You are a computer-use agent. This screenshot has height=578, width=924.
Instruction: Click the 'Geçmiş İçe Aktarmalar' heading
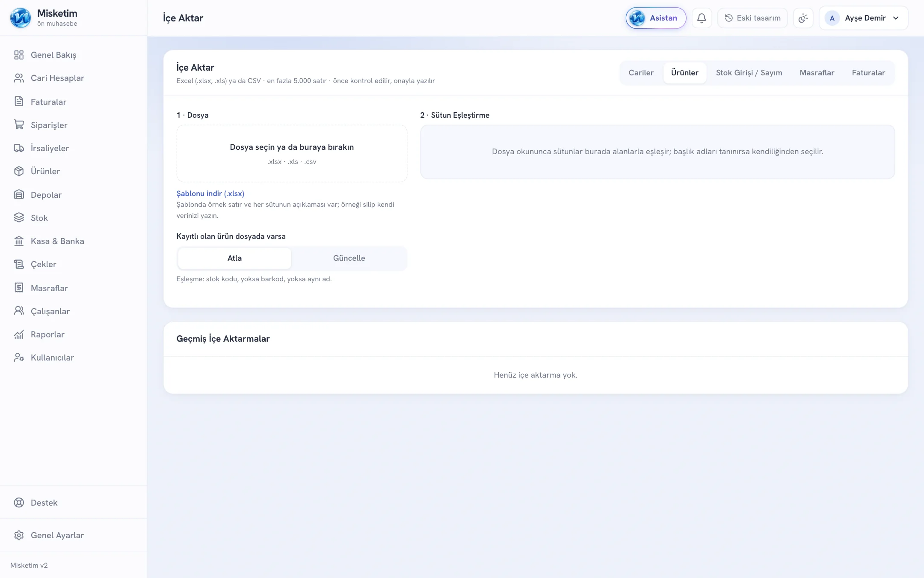coord(223,339)
